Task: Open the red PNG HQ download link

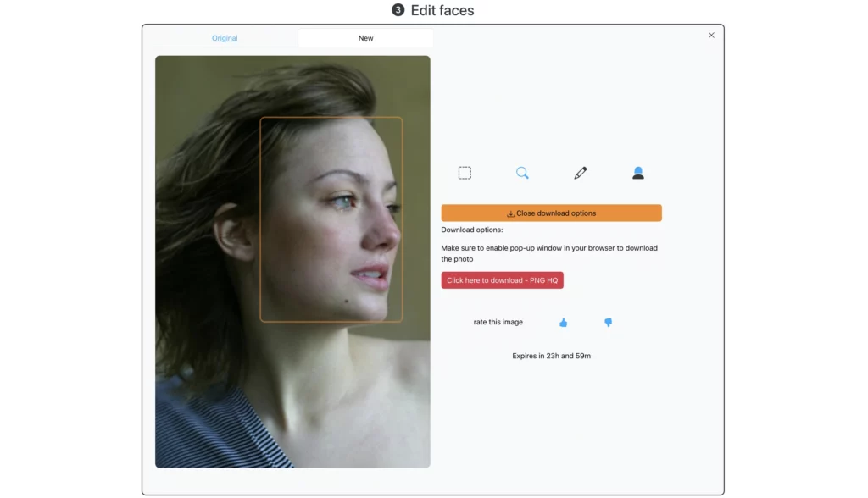Action: (502, 279)
